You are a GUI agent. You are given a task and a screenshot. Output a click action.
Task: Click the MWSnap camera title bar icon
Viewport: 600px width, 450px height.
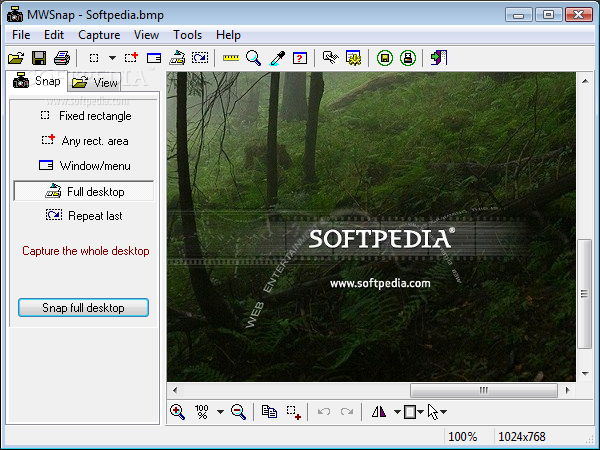tap(15, 14)
